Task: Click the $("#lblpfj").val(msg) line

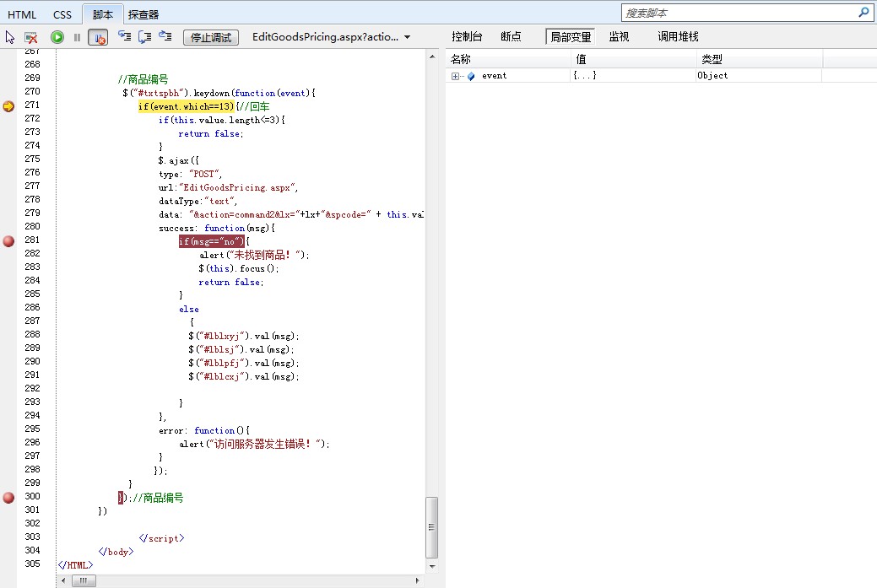Action: (244, 363)
